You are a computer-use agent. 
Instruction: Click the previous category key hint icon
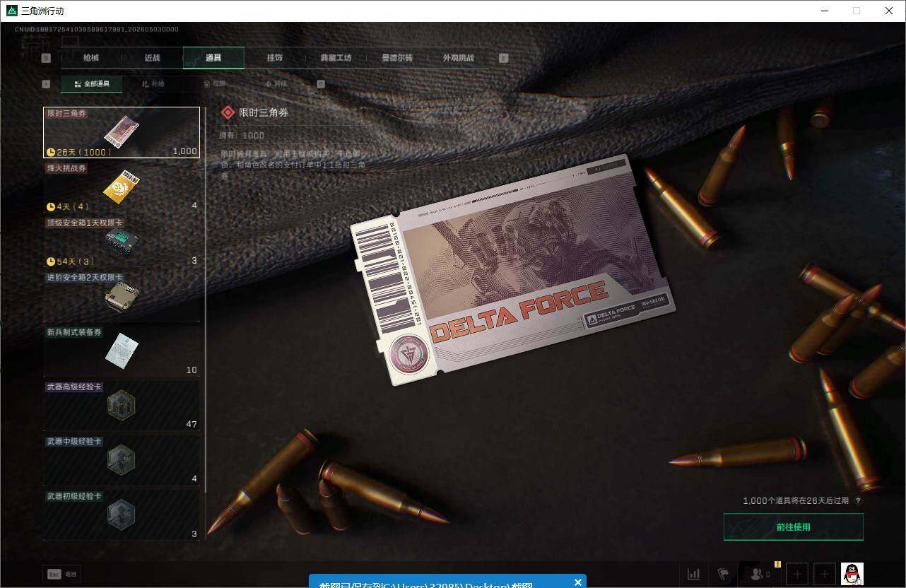click(47, 58)
